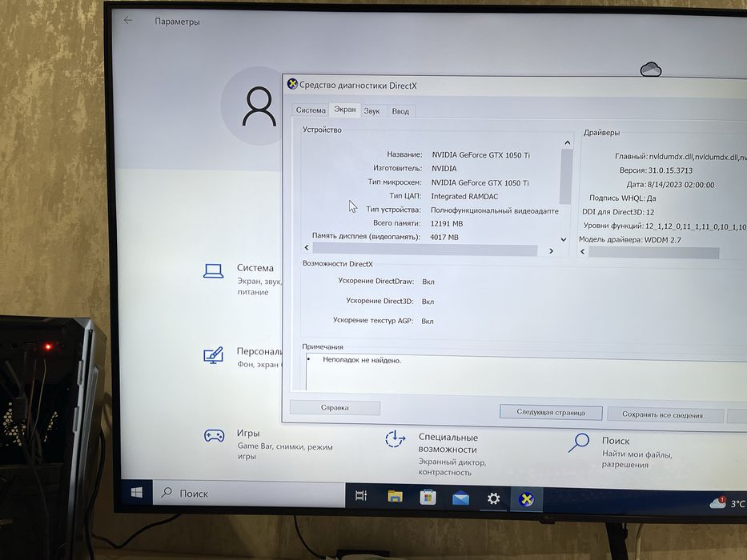The width and height of the screenshot is (747, 560).
Task: Click the video memory value 4017 MB
Action: tap(444, 237)
